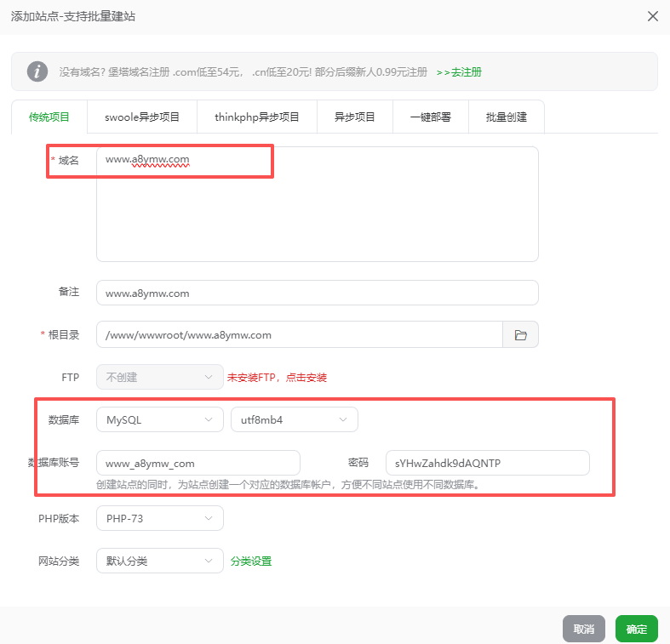Expand the utf8mb4 charset dropdown
The image size is (670, 644).
(x=294, y=419)
